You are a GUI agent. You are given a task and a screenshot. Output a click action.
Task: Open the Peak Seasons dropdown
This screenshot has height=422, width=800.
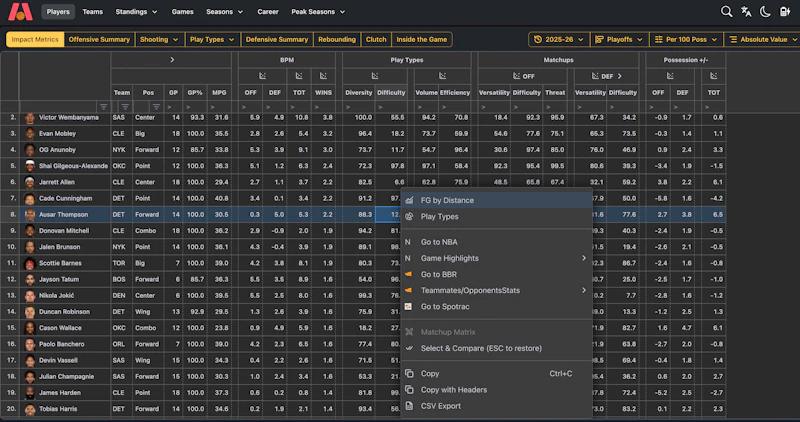[x=318, y=12]
